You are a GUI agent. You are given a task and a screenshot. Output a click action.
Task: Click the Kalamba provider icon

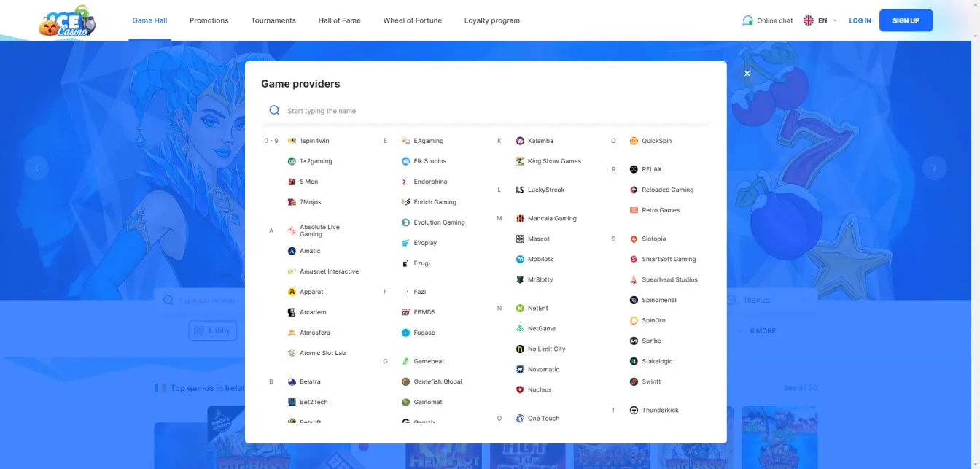[520, 141]
